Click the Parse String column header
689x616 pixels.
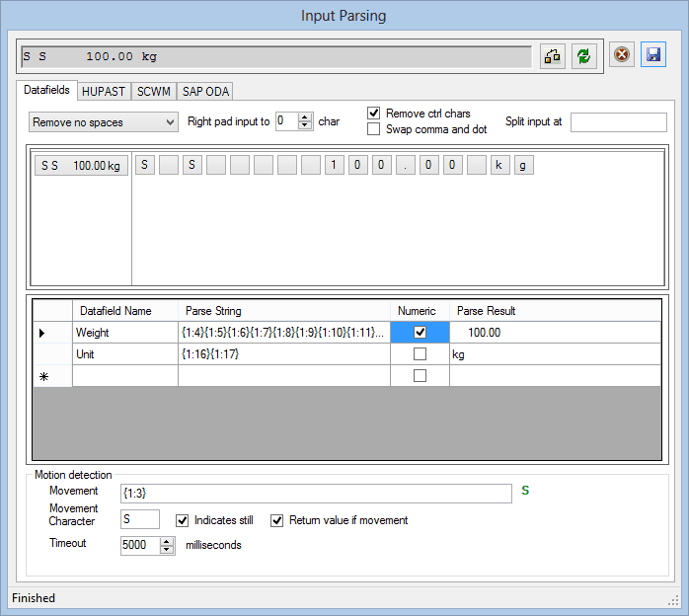pos(284,311)
